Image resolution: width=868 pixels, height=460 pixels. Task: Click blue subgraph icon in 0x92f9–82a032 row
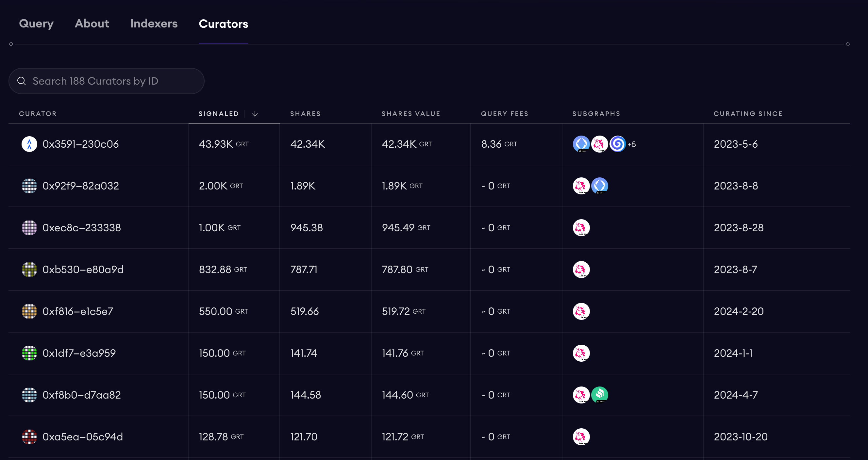[x=599, y=186]
